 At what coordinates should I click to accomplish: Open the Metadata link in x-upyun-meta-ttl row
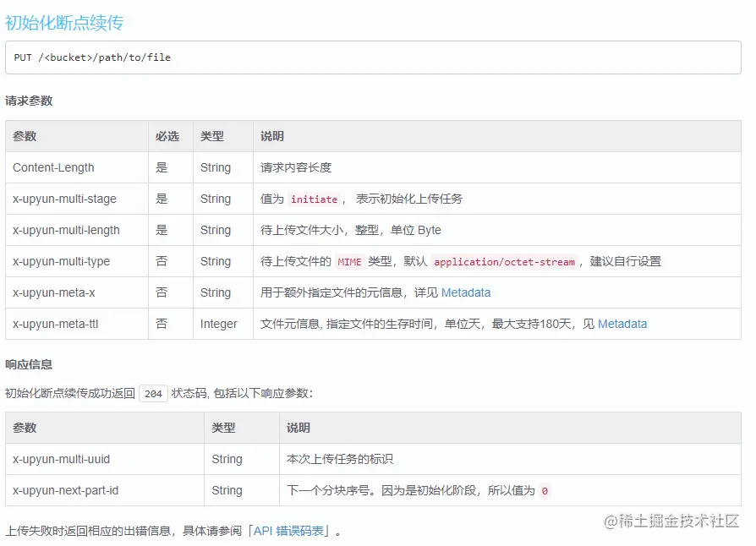622,324
